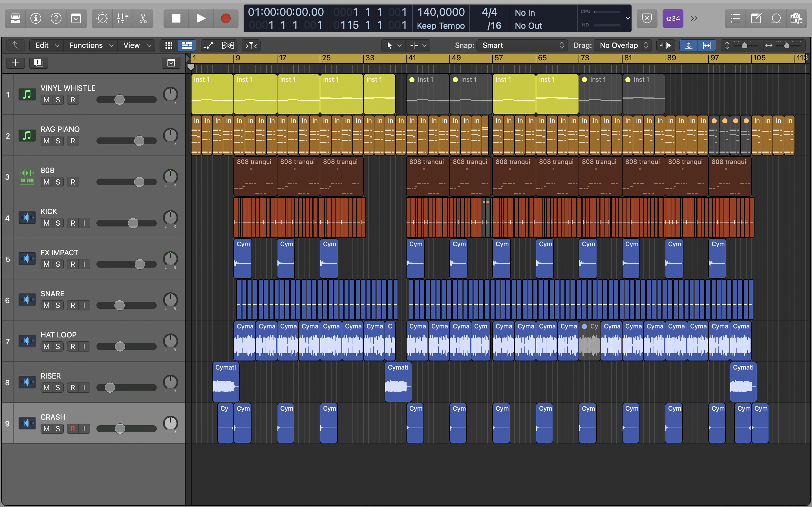Expand the LCD display options chevron
This screenshot has height=507, width=812.
pos(627,18)
